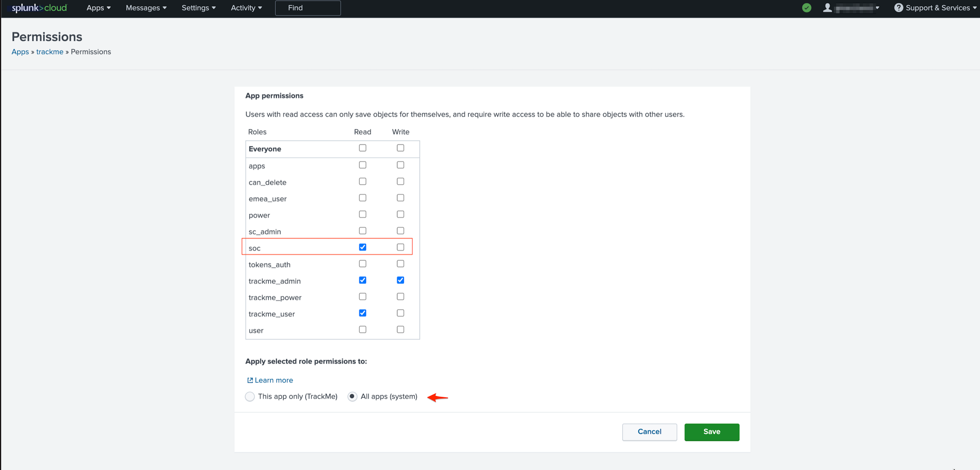Image resolution: width=980 pixels, height=470 pixels.
Task: Disable Read permission for the soc role
Action: (362, 247)
